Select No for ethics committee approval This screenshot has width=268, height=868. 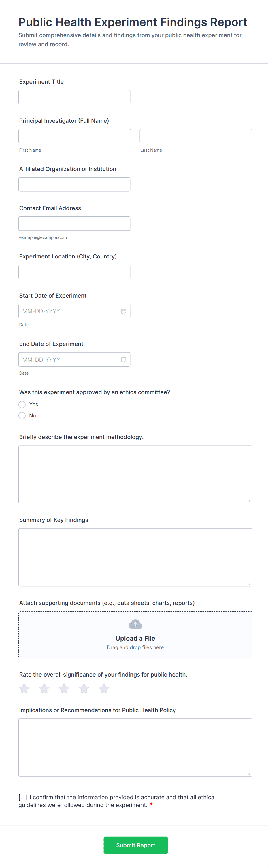22,415
